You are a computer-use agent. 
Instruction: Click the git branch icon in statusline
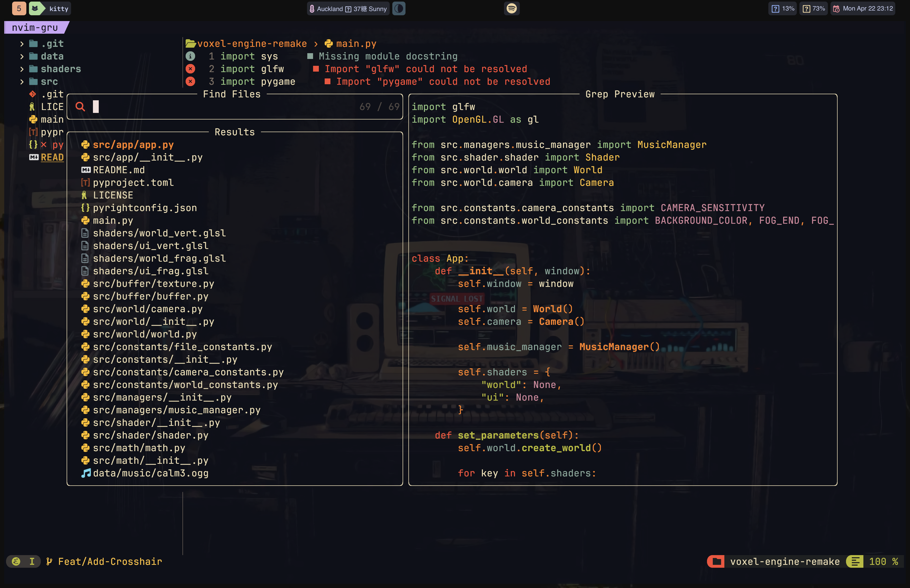click(49, 561)
